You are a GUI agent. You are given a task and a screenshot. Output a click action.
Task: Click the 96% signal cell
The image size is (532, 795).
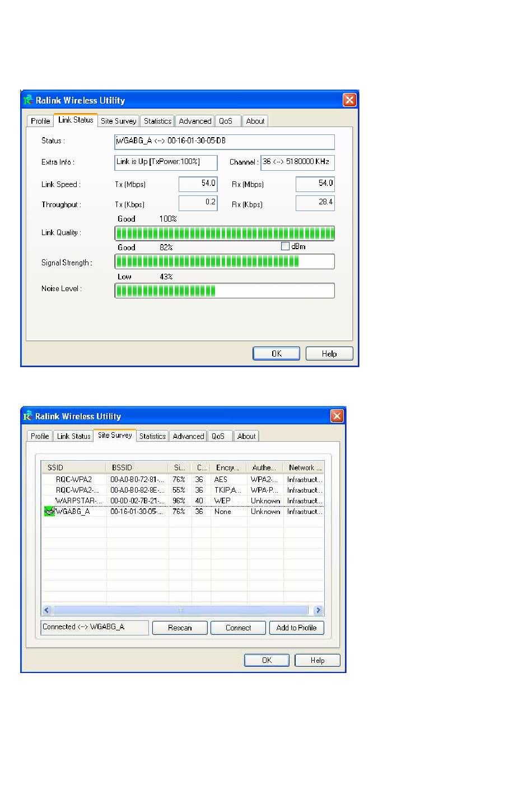click(x=179, y=501)
